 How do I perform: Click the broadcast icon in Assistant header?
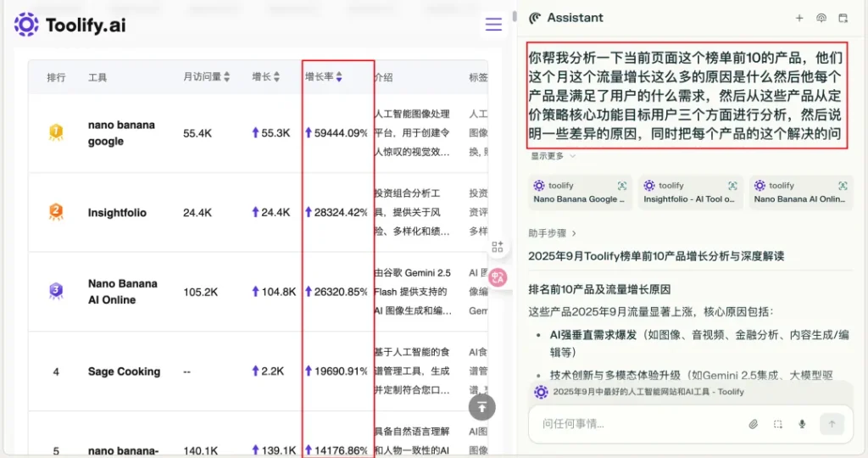coord(821,18)
